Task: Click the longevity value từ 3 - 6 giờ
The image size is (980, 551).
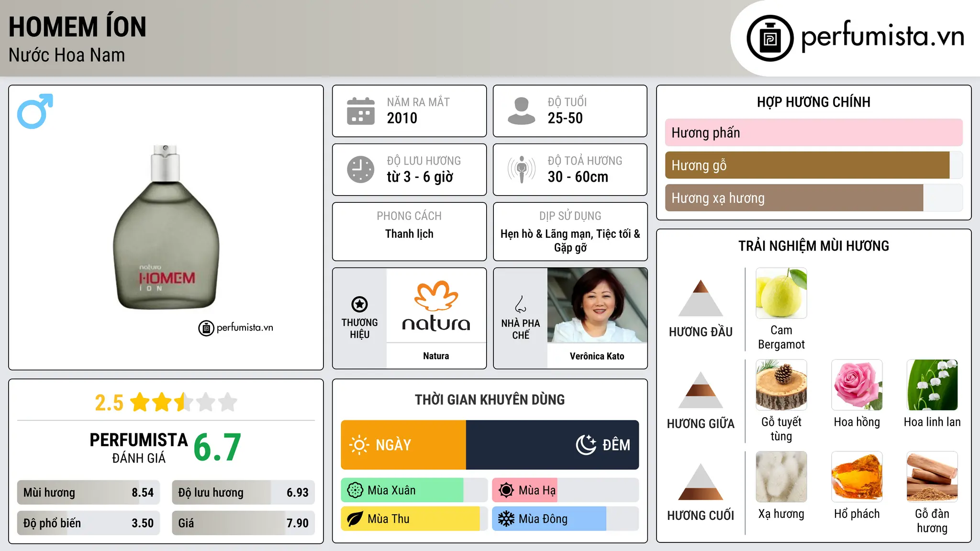Action: pos(420,177)
